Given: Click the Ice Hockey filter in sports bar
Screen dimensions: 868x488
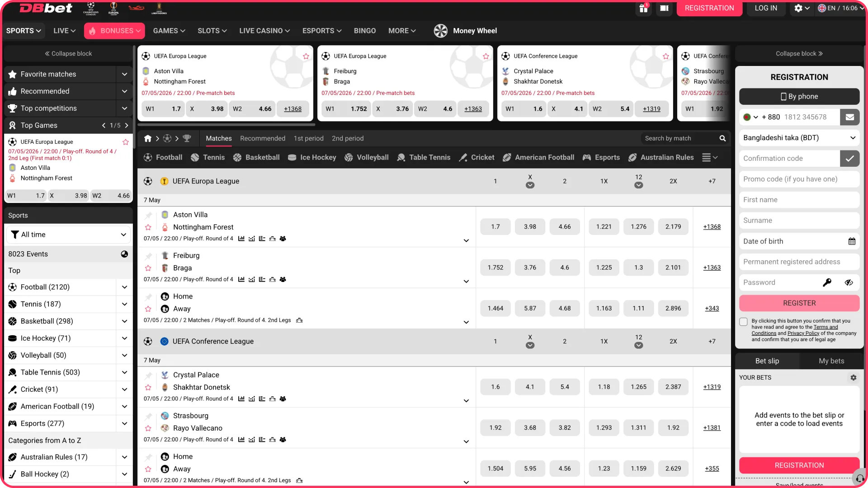Looking at the screenshot, I should tap(312, 157).
